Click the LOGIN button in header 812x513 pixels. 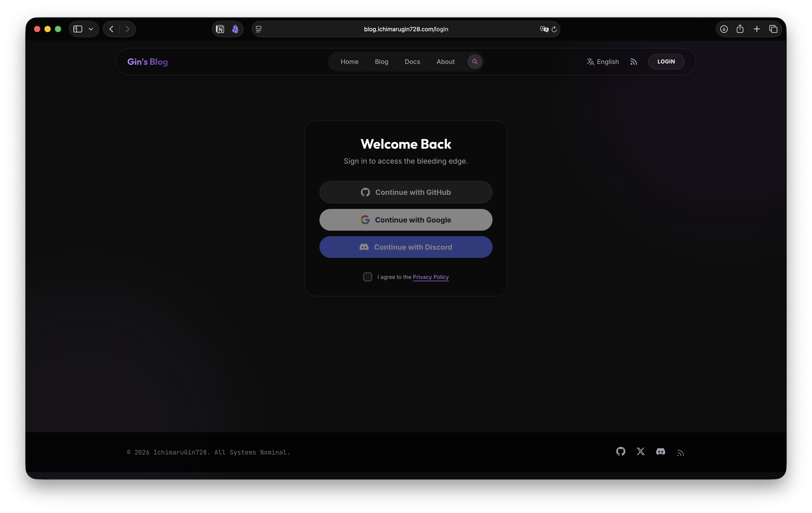666,62
